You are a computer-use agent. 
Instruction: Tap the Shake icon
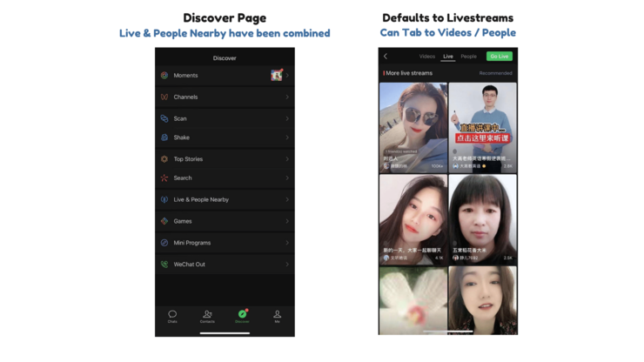point(164,137)
